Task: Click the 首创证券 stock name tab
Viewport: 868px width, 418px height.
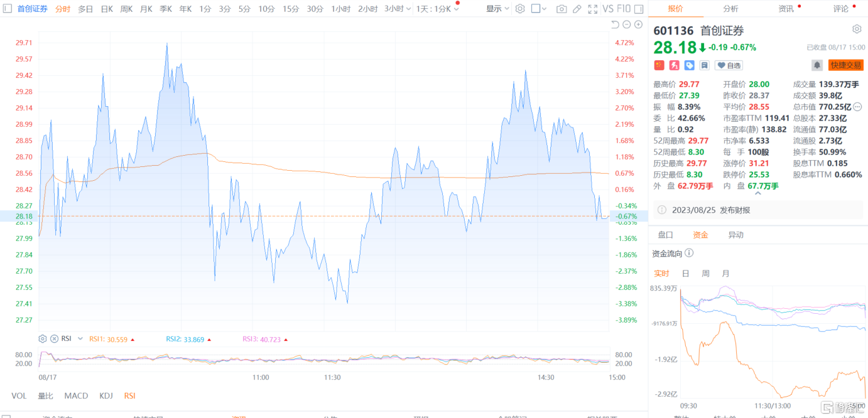Action: (32, 9)
